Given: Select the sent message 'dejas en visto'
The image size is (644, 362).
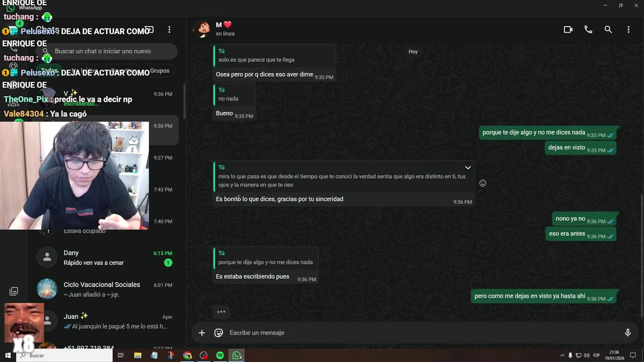Looking at the screenshot, I should (x=581, y=148).
